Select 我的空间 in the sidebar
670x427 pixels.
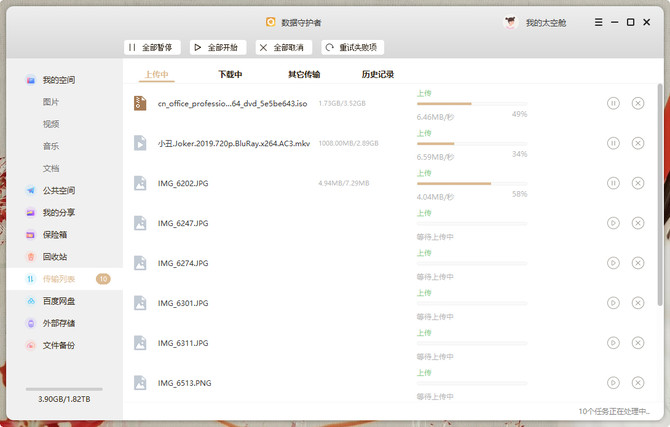[x=58, y=80]
